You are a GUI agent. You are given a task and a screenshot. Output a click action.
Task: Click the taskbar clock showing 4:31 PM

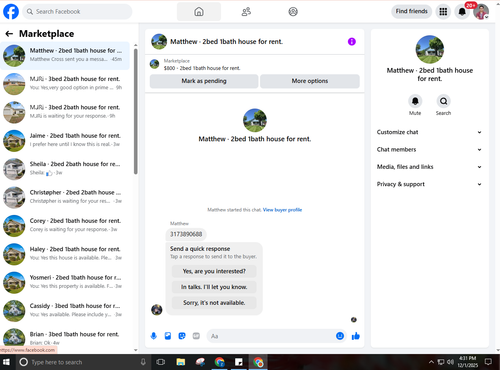coord(467,362)
